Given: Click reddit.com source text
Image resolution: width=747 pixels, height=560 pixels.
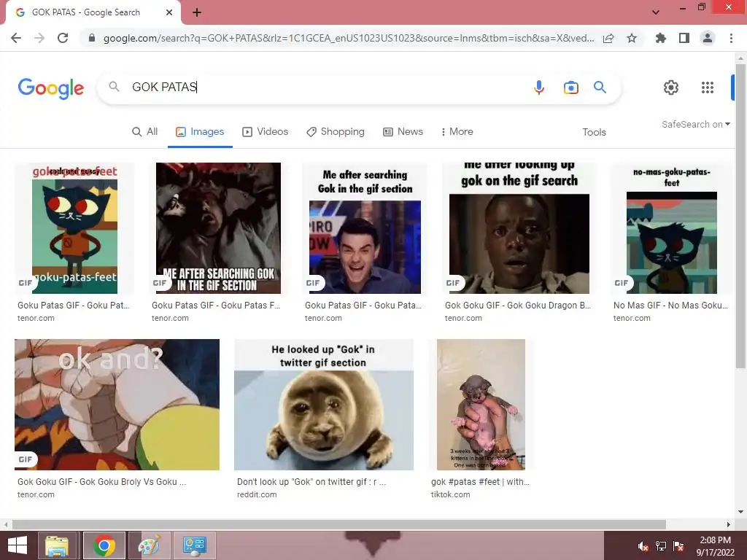Looking at the screenshot, I should coord(257,495).
